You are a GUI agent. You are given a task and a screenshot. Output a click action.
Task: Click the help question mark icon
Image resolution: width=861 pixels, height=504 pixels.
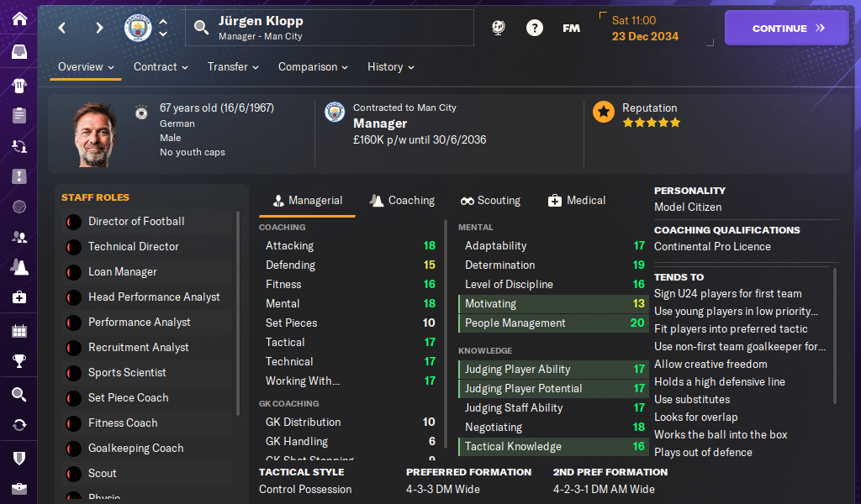tap(535, 28)
